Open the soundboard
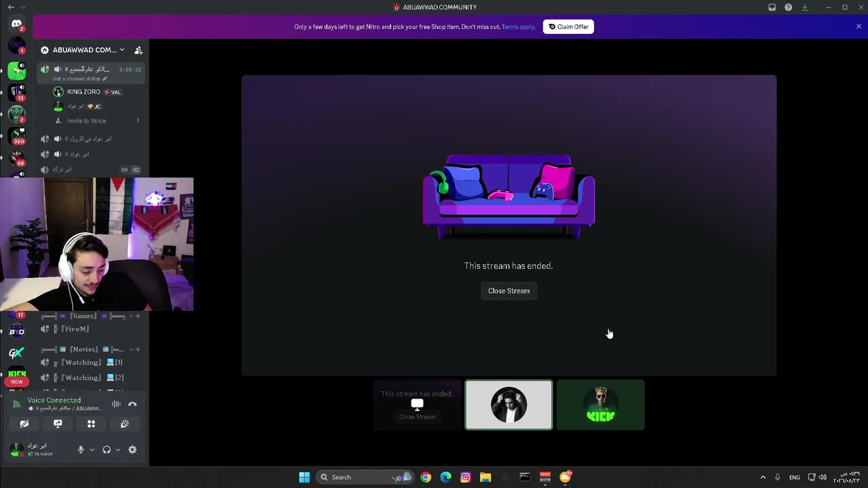The width and height of the screenshot is (868, 488). click(125, 424)
